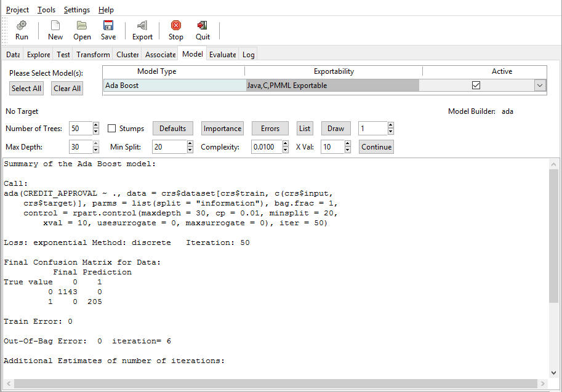Decrease Number of Trees with down arrow
The width and height of the screenshot is (562, 392).
pyautogui.click(x=95, y=132)
